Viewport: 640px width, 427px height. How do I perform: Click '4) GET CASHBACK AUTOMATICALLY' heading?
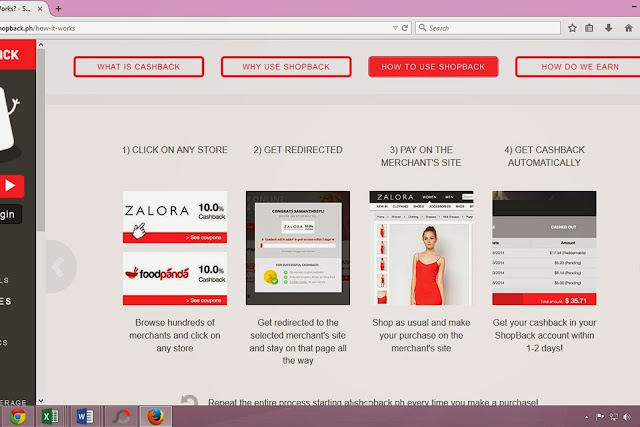click(544, 156)
